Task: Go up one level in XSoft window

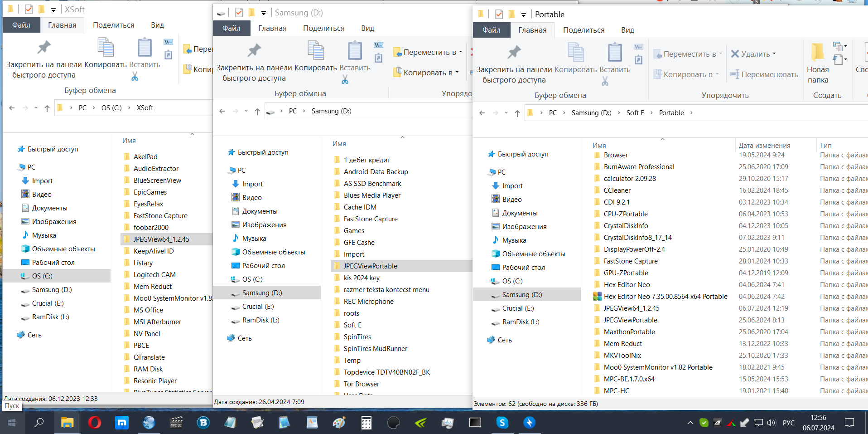Action: 47,108
